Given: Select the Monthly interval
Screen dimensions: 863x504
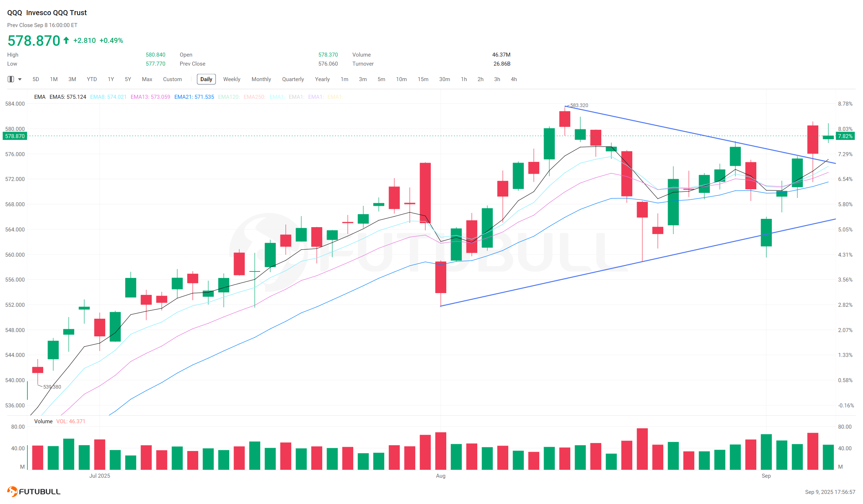Looking at the screenshot, I should [261, 79].
